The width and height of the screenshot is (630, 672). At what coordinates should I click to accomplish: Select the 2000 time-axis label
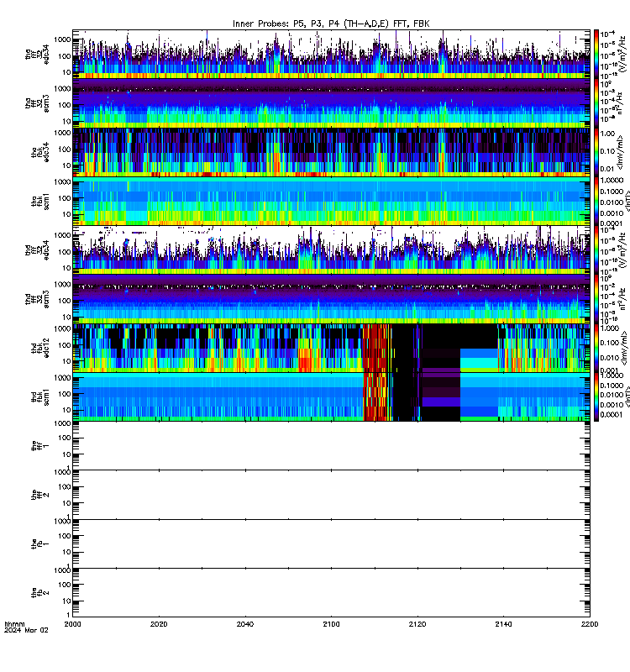[72, 624]
